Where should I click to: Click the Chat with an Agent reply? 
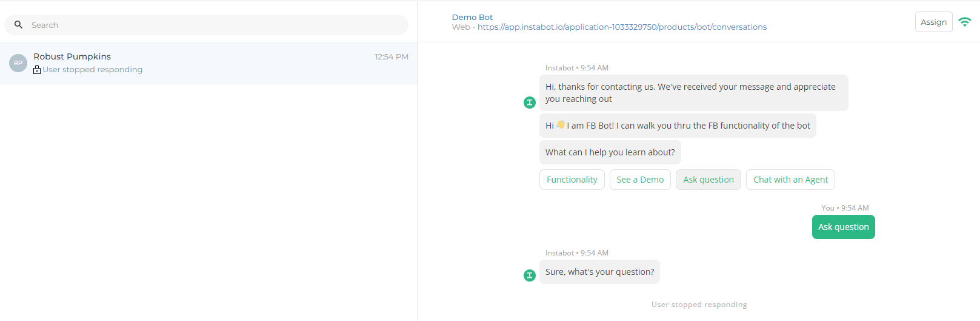click(790, 180)
